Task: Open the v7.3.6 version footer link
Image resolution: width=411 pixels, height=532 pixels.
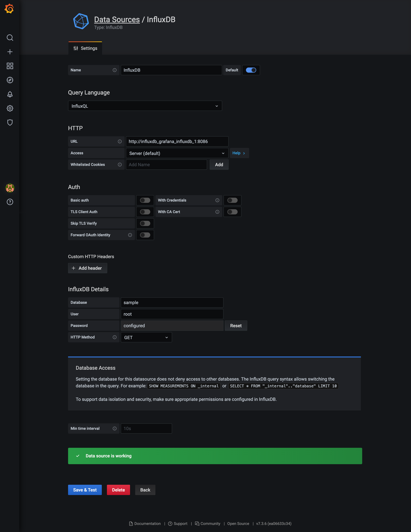Action: click(x=274, y=523)
